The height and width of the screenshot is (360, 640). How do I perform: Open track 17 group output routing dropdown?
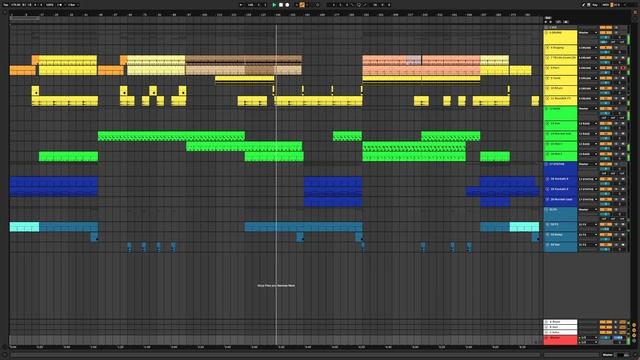[x=588, y=164]
